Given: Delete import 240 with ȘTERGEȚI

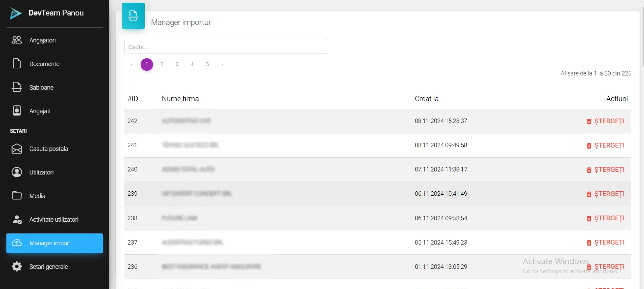Looking at the screenshot, I should pyautogui.click(x=609, y=170).
